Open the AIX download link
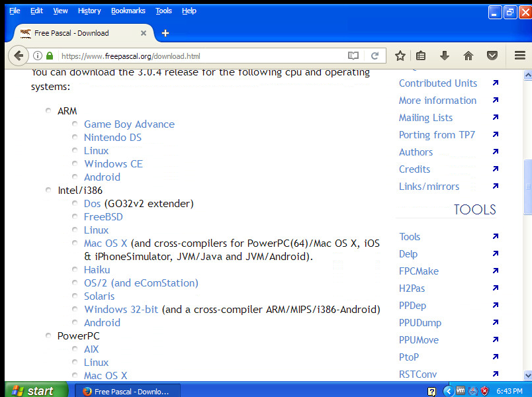The height and width of the screenshot is (397, 532). pyautogui.click(x=91, y=349)
